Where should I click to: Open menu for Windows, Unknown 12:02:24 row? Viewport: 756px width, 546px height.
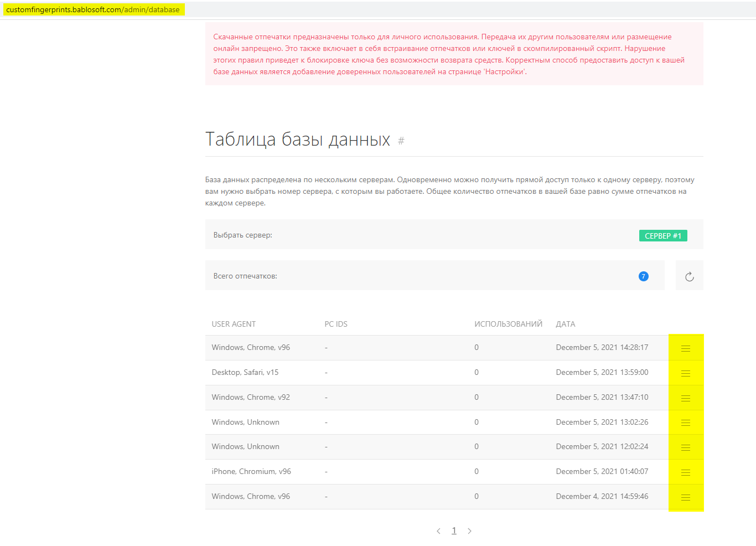(685, 447)
